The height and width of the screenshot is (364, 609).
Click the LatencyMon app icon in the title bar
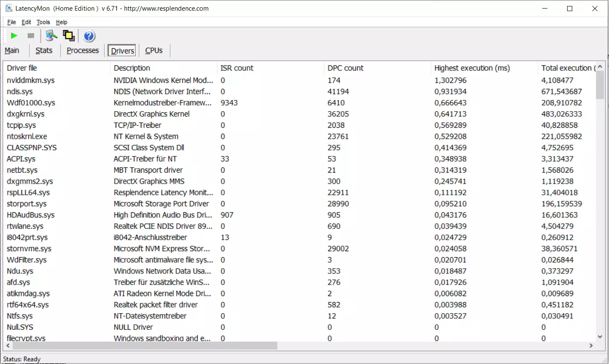(x=9, y=8)
